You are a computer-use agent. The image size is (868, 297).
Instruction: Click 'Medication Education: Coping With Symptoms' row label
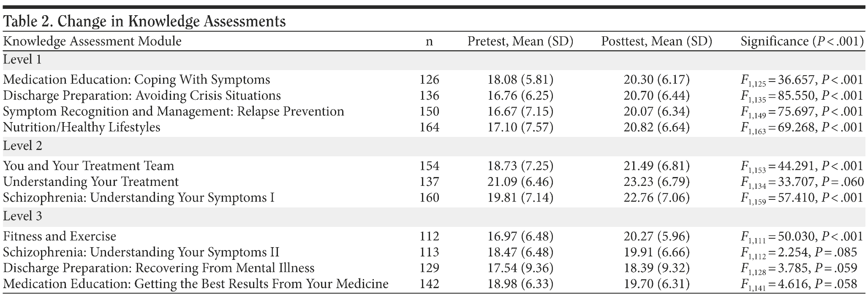coord(136,80)
